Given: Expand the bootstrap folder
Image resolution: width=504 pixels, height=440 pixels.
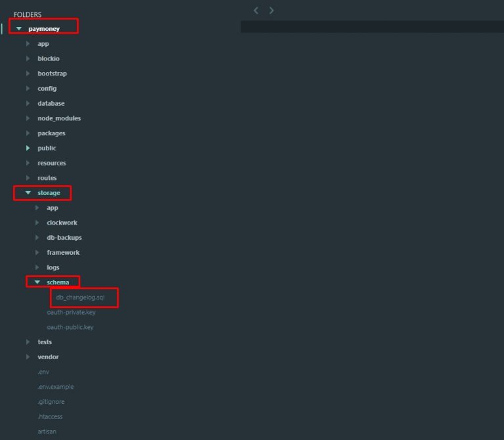Looking at the screenshot, I should point(52,74).
